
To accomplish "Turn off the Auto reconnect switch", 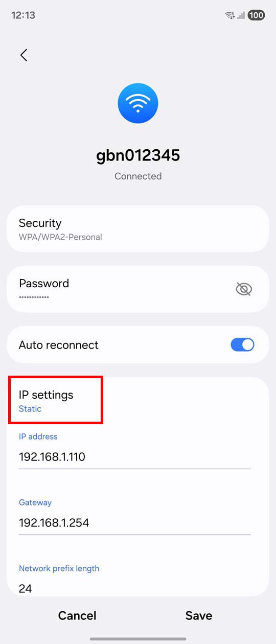I will coord(242,344).
